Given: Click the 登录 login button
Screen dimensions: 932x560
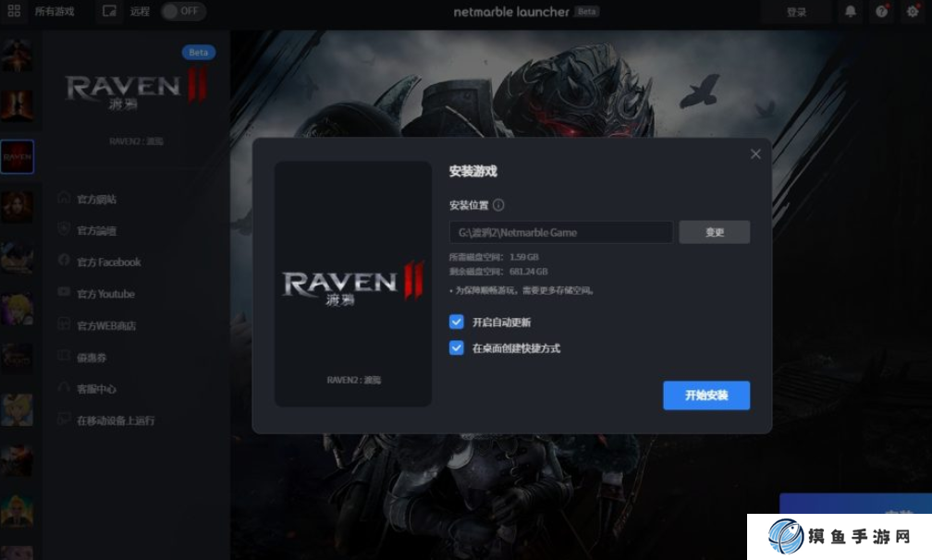Looking at the screenshot, I should (796, 12).
